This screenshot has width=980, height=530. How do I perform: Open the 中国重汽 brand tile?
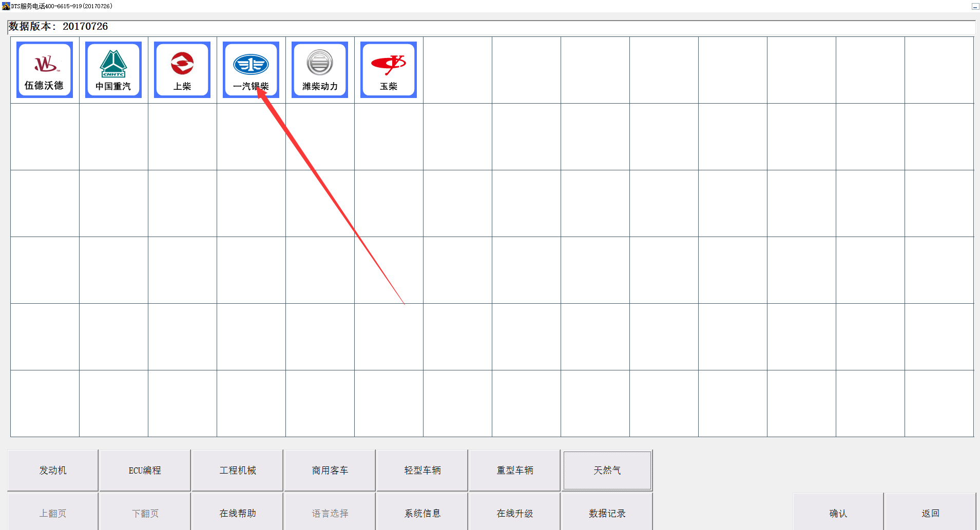[x=113, y=70]
